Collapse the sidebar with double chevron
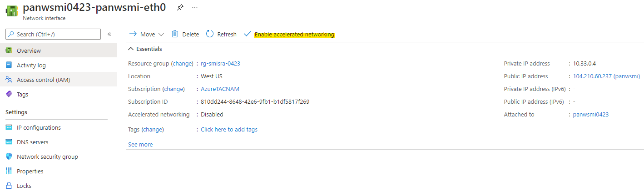 (109, 34)
